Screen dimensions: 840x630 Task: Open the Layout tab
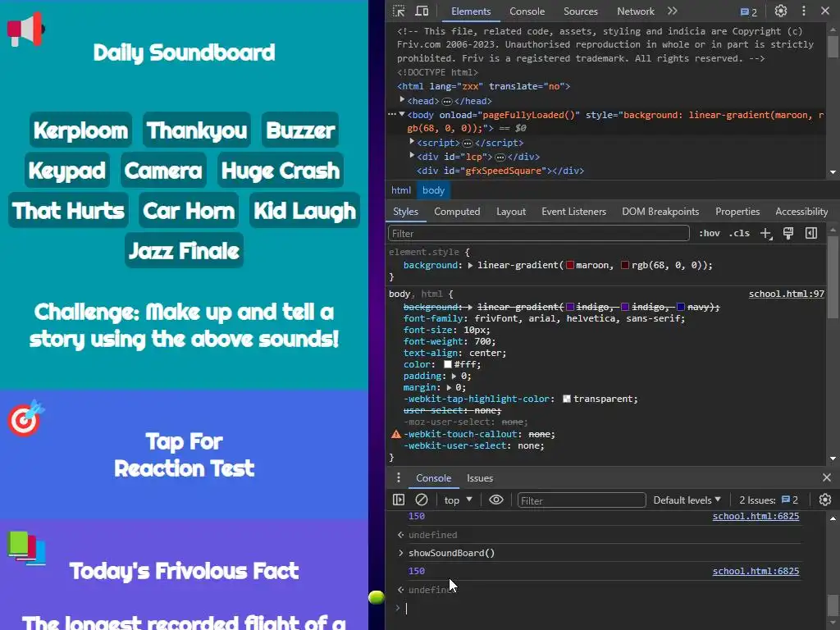click(511, 212)
